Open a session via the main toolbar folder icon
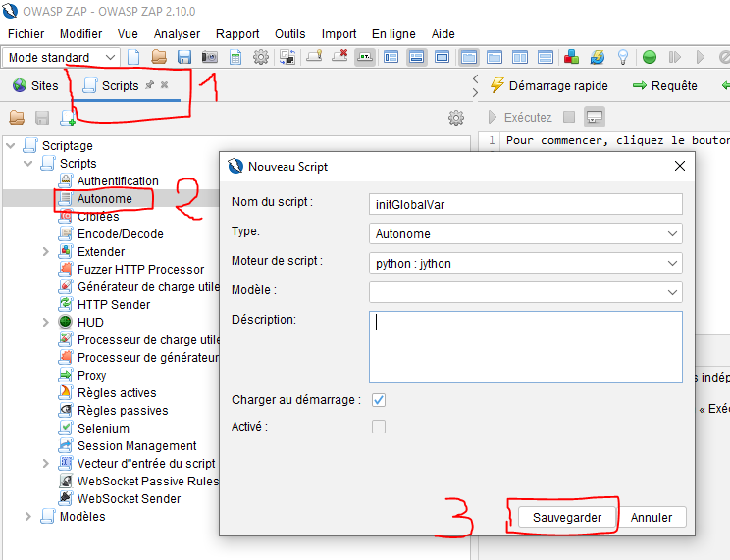Screen dimensions: 730x560 [x=159, y=57]
